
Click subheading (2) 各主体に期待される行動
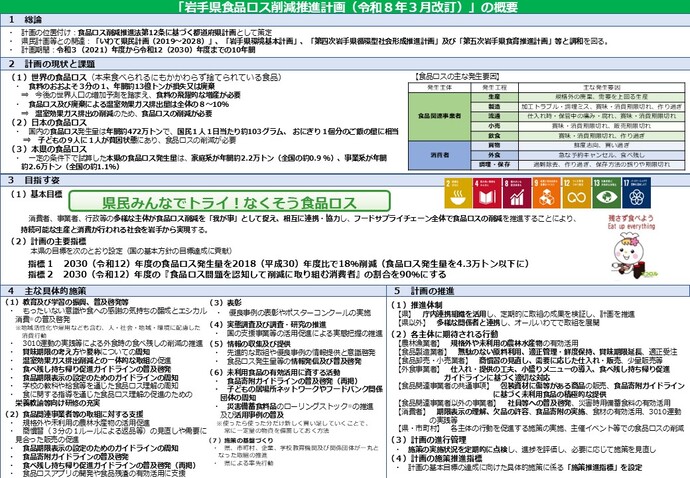tap(445, 334)
